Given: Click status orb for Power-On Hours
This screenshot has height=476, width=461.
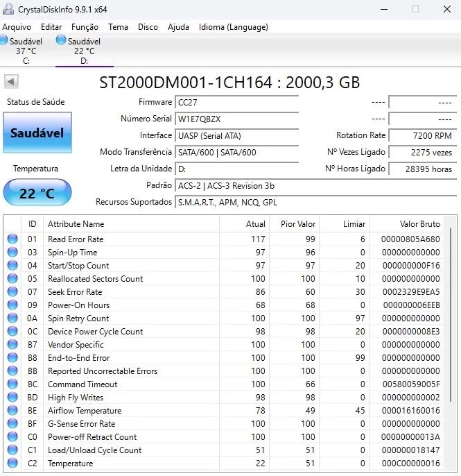Looking at the screenshot, I should 12,305.
